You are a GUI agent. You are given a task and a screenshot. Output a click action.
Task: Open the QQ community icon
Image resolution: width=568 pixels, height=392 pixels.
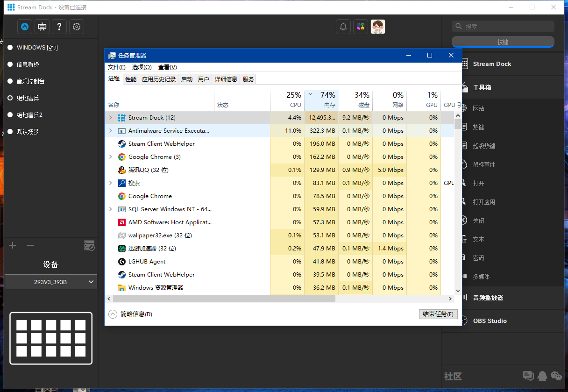point(542,376)
